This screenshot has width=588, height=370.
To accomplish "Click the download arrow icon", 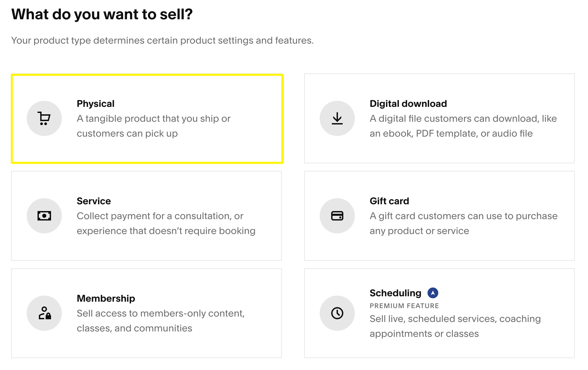I will (x=337, y=118).
